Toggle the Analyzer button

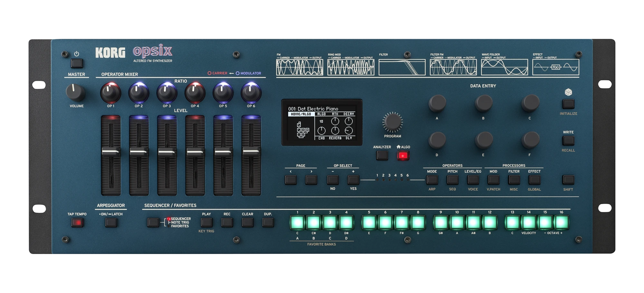click(382, 156)
